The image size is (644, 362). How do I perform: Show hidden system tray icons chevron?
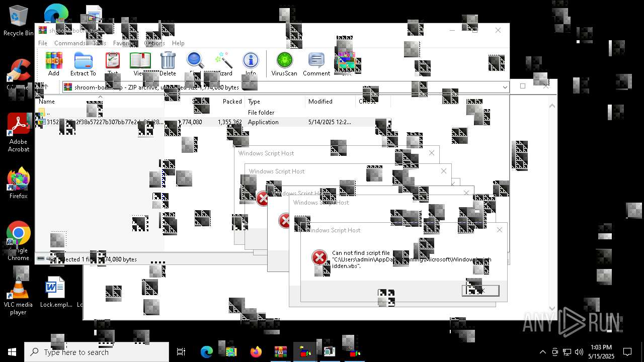coord(542,352)
